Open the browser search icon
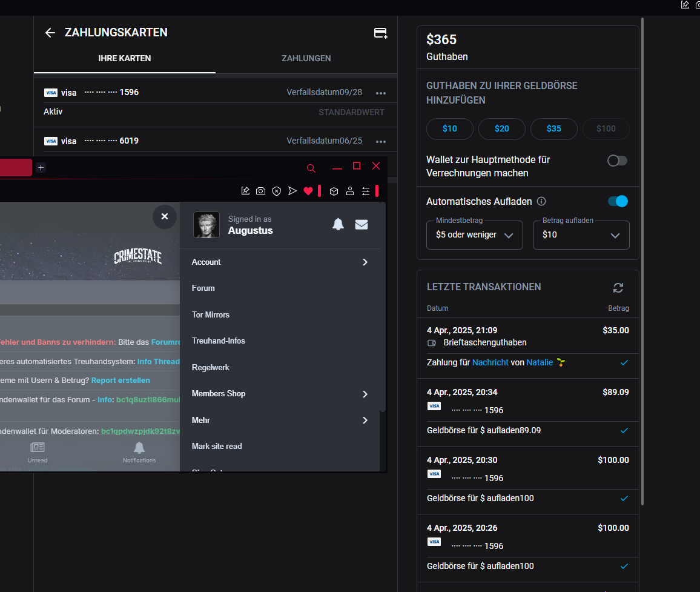700x592 pixels. pos(311,168)
